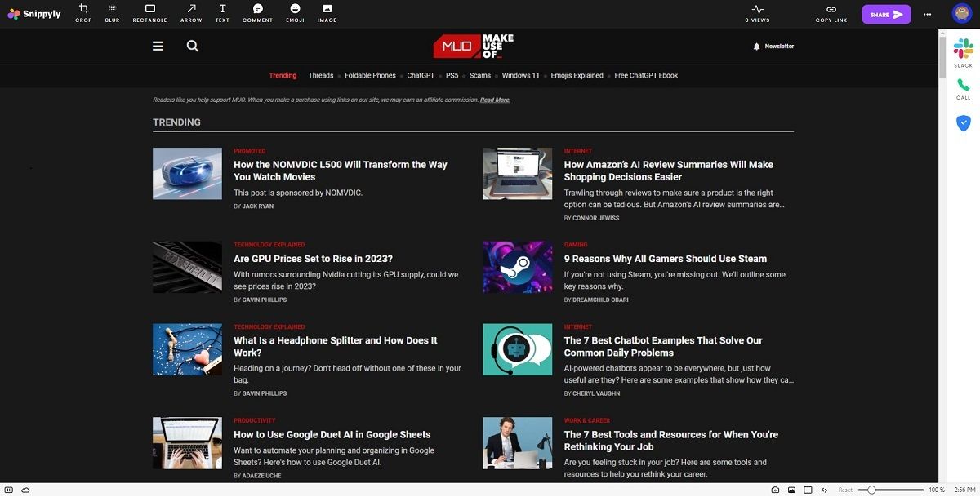Open the Read More affiliate link
Viewport: 980px width, 497px height.
click(x=495, y=99)
